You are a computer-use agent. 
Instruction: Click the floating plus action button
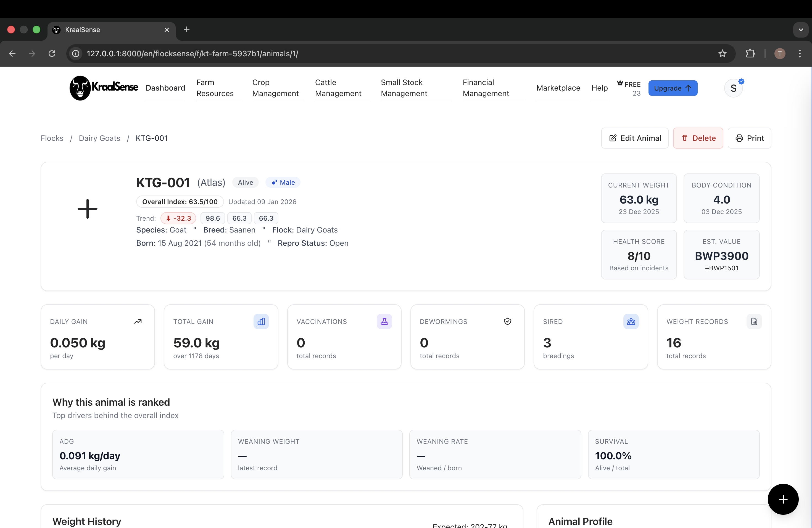[x=783, y=499]
